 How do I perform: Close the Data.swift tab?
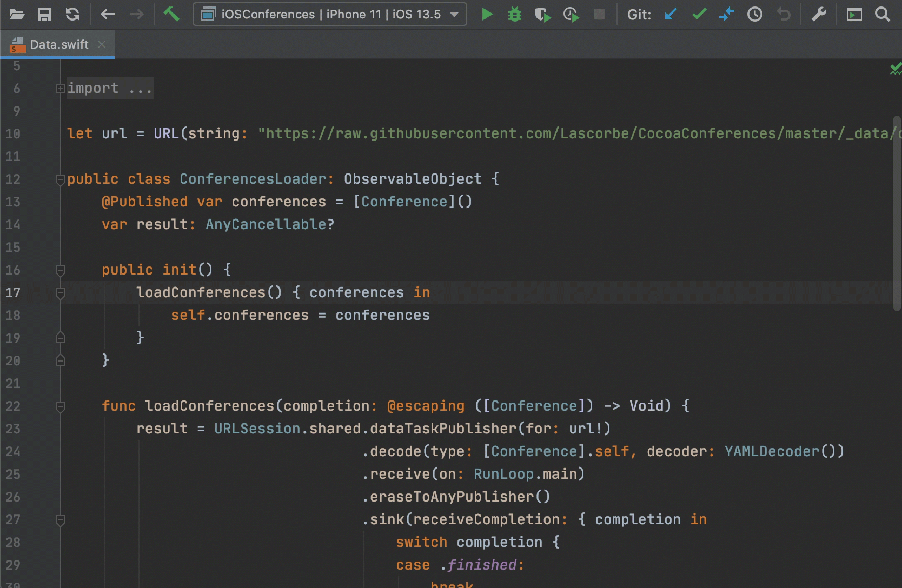coord(102,44)
